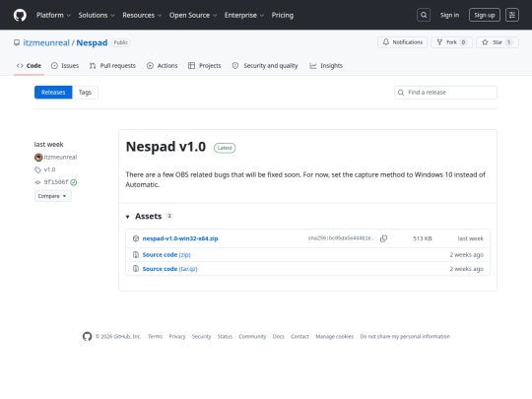This screenshot has height=399, width=532.
Task: Open the Terms footer link
Action: (x=155, y=336)
